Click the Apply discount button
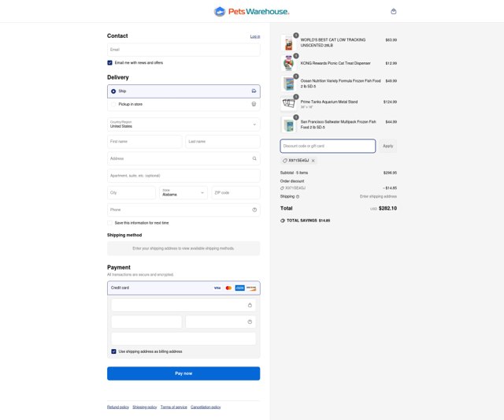504x420 pixels. (387, 146)
